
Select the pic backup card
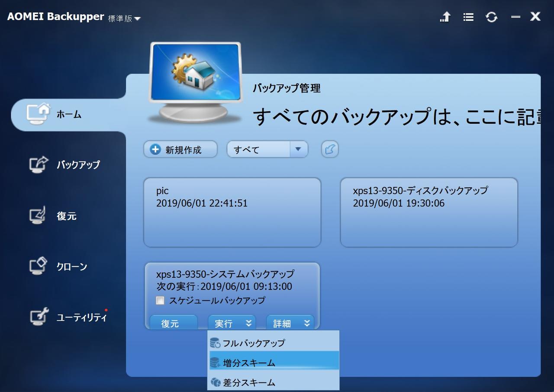pyautogui.click(x=232, y=212)
